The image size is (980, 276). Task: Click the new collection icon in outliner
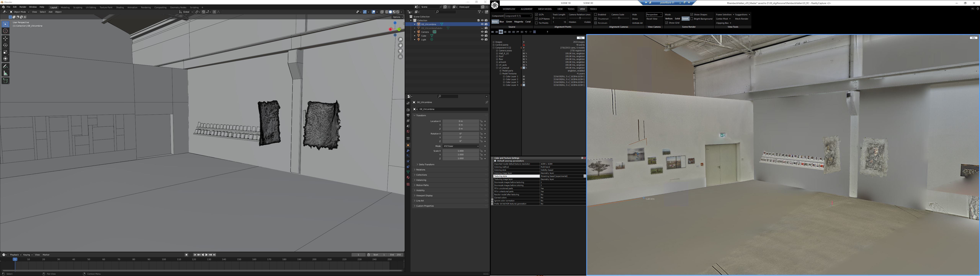tap(487, 12)
